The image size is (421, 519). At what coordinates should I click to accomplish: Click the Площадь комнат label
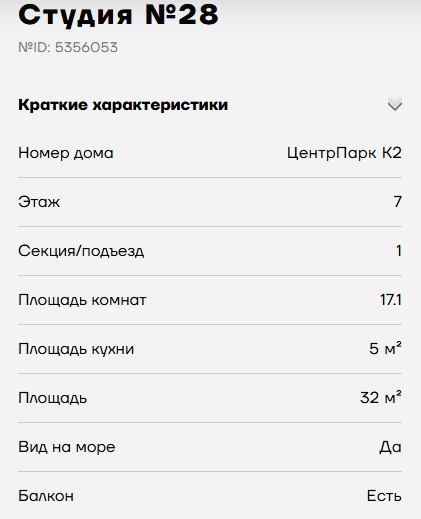(82, 300)
